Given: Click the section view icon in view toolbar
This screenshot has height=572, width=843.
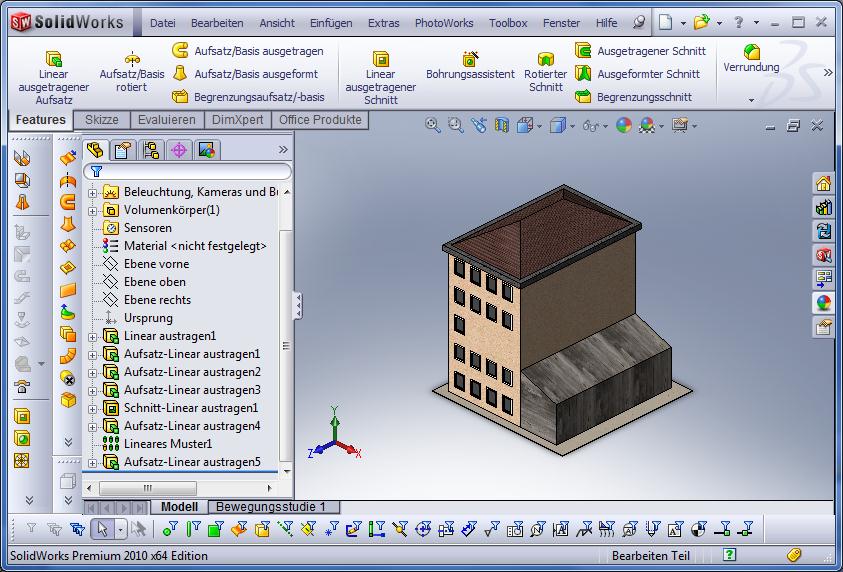Looking at the screenshot, I should (x=502, y=125).
